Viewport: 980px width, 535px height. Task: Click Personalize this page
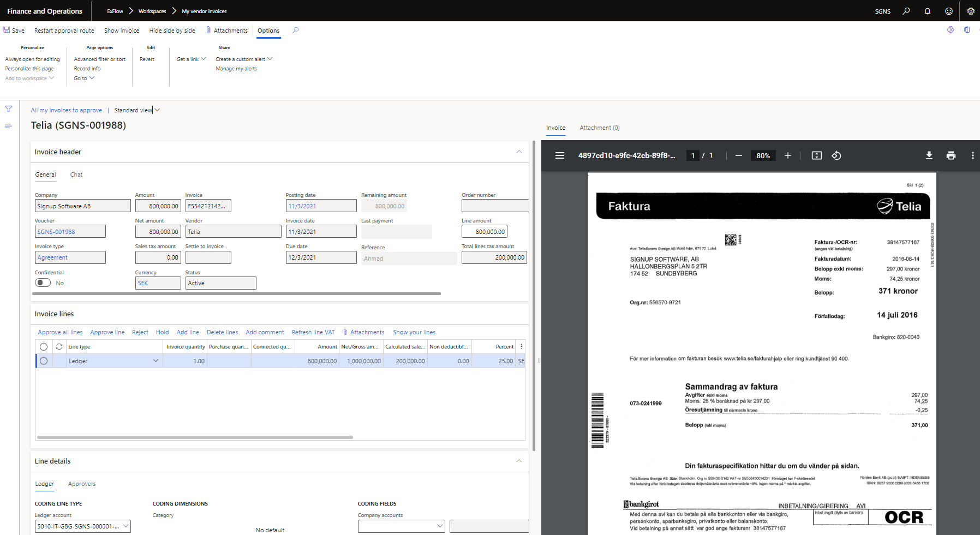tap(29, 69)
